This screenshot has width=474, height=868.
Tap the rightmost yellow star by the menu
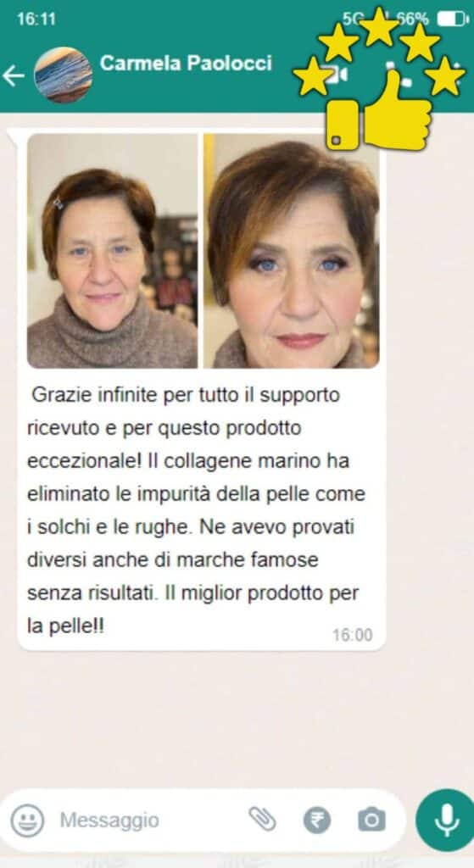tap(445, 76)
